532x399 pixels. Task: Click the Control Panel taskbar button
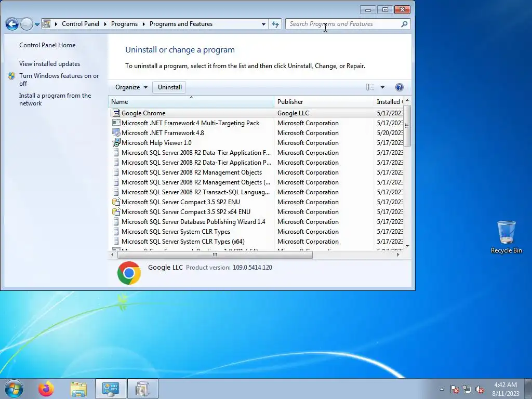111,389
